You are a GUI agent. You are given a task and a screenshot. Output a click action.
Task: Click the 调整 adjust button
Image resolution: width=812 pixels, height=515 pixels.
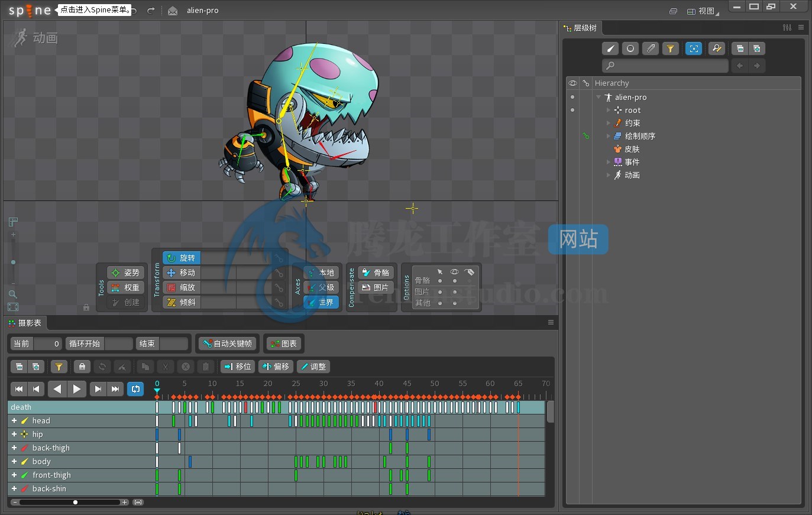pyautogui.click(x=313, y=367)
